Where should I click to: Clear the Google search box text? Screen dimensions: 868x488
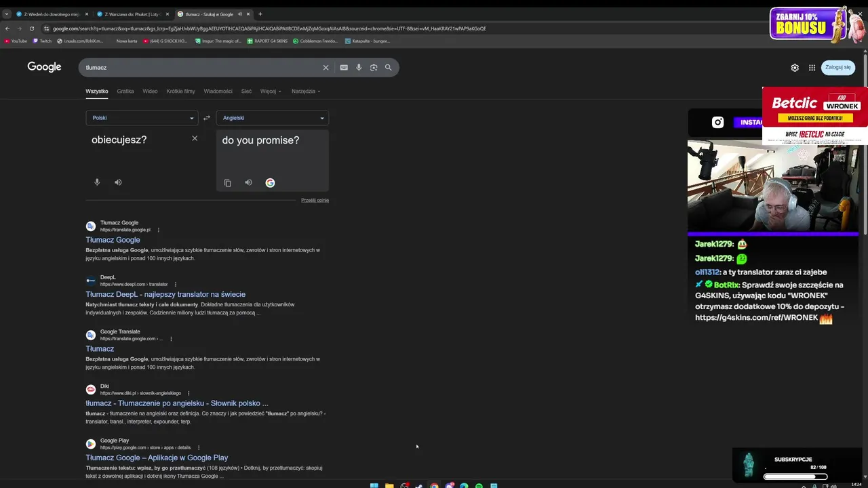pos(325,68)
